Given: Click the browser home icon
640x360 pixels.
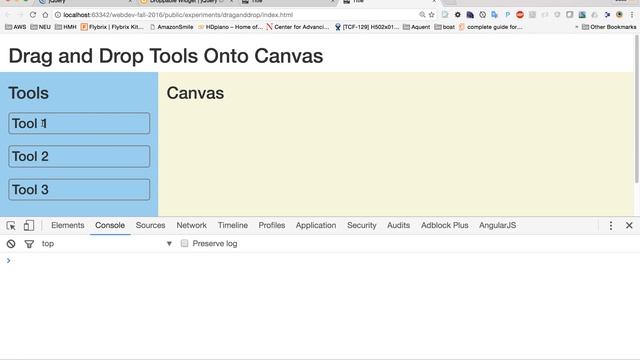Looking at the screenshot, I should [x=45, y=15].
